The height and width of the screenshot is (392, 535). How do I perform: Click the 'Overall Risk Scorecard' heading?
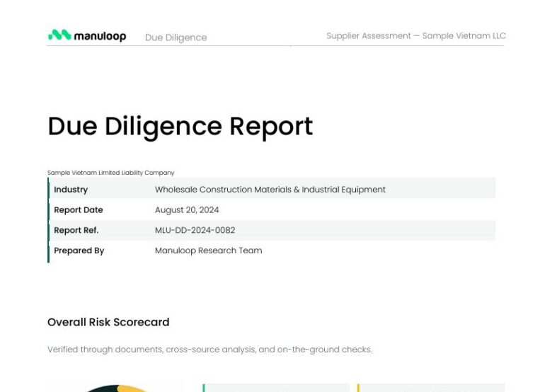(108, 322)
